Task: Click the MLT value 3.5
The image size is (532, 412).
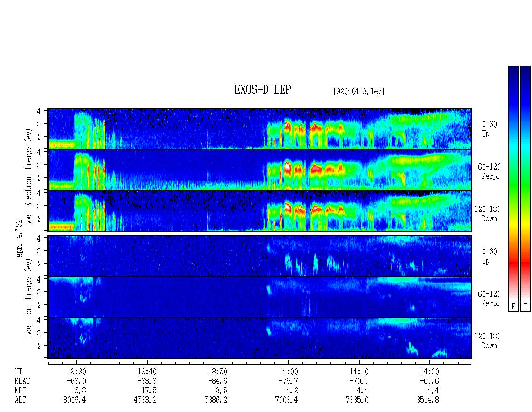Action: (x=222, y=391)
